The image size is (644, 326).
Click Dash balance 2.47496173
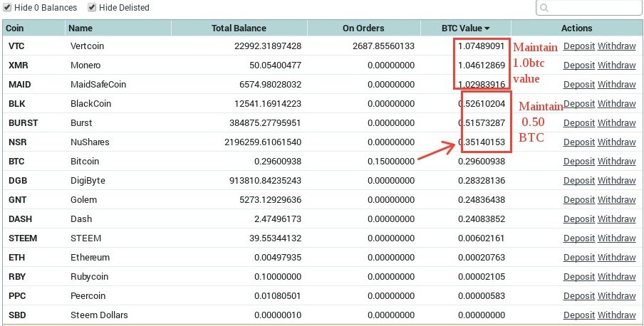click(278, 219)
